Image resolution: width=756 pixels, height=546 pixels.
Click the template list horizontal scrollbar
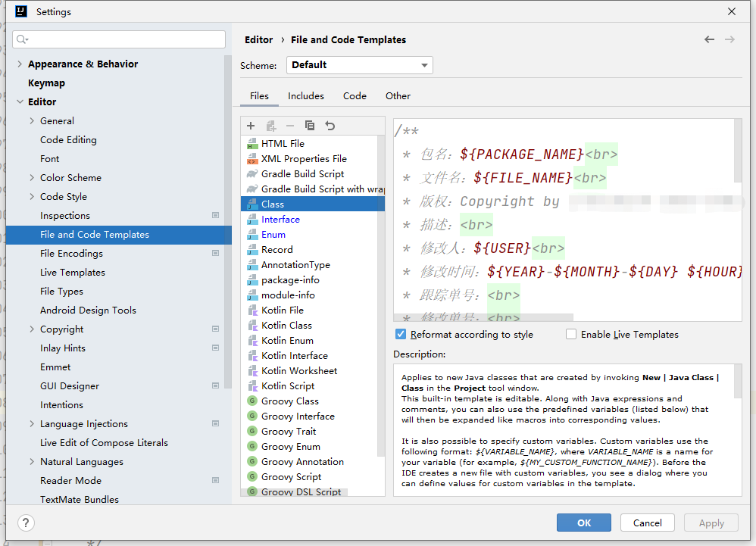(x=294, y=492)
